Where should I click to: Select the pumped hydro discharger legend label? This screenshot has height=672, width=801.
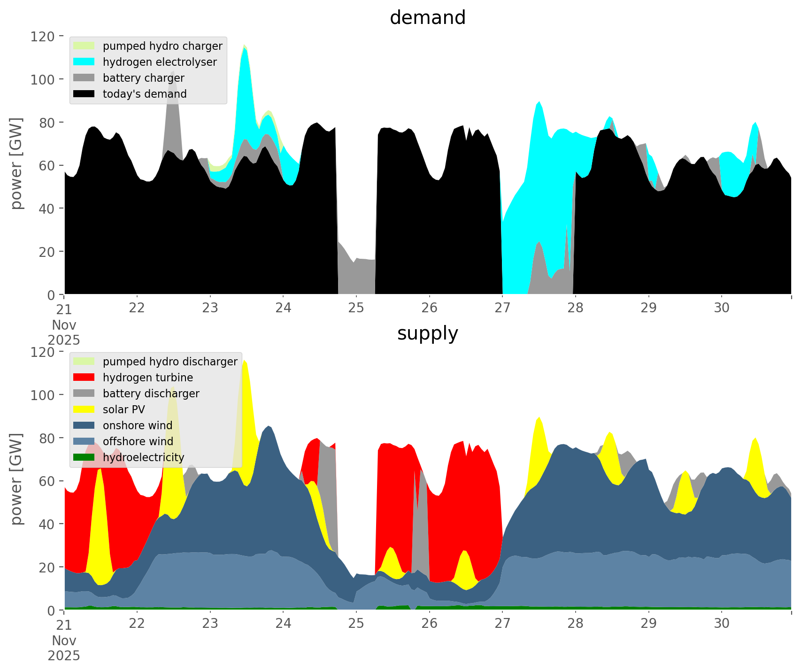click(x=170, y=362)
